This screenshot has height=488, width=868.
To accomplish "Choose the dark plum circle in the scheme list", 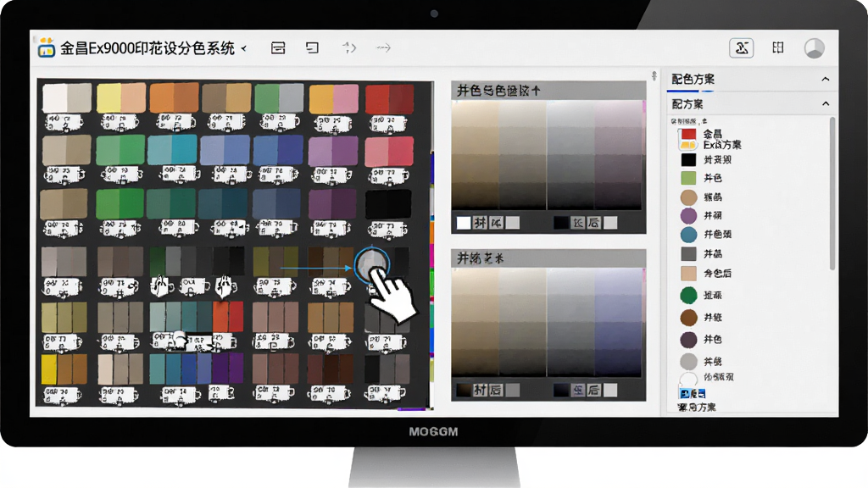I will 688,340.
